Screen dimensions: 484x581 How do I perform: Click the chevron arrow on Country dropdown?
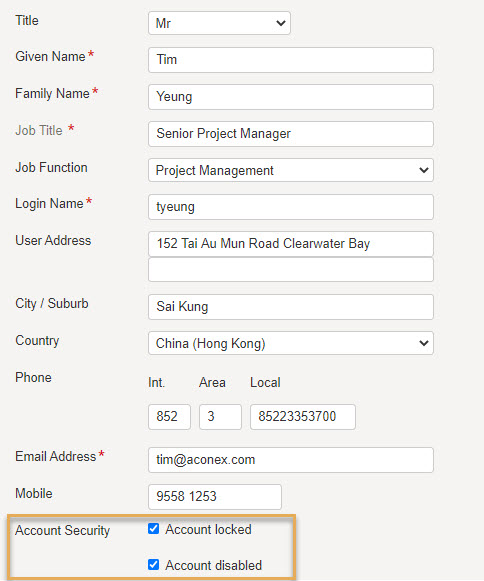tap(424, 343)
